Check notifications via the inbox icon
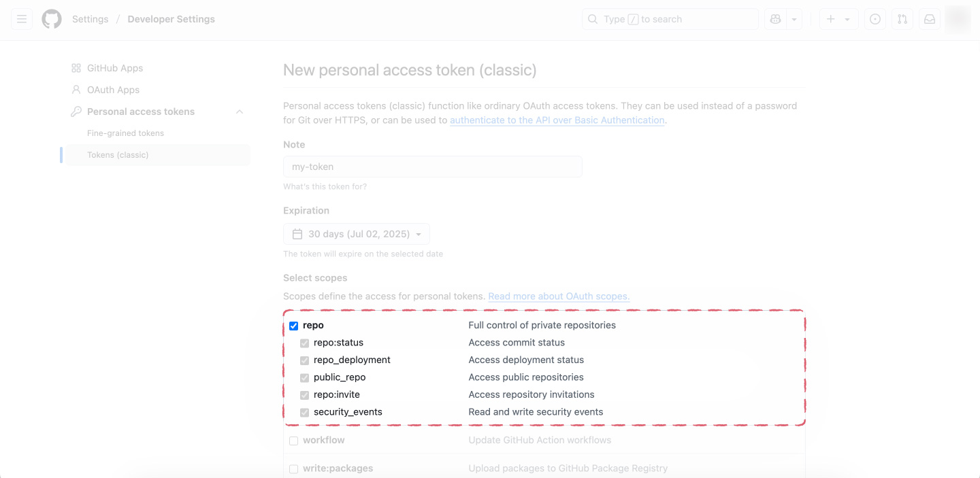 click(929, 18)
